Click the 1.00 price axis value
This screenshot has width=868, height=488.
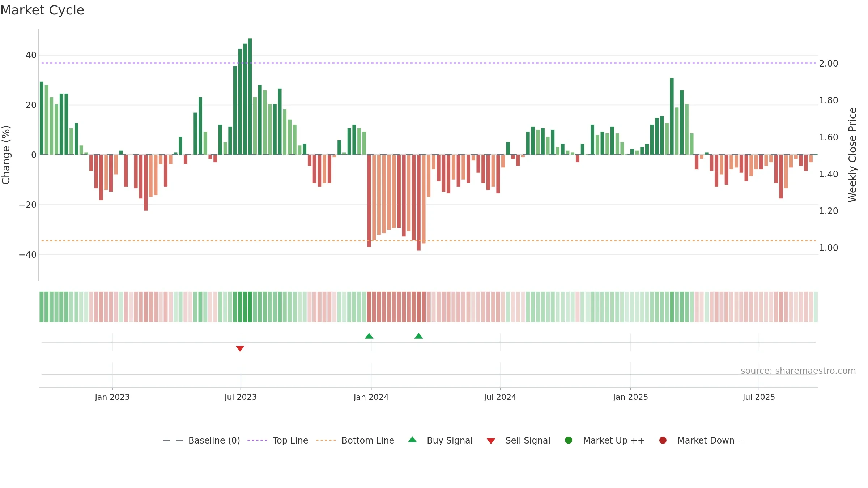tap(829, 248)
